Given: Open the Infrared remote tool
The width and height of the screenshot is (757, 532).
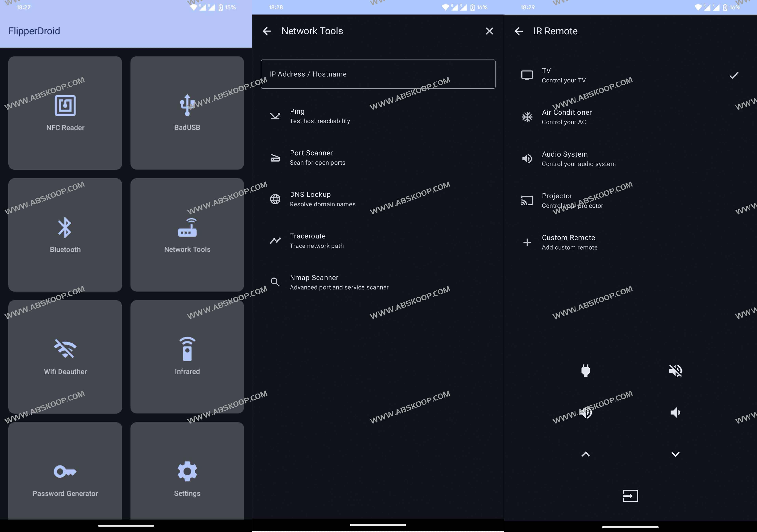Looking at the screenshot, I should [x=187, y=357].
